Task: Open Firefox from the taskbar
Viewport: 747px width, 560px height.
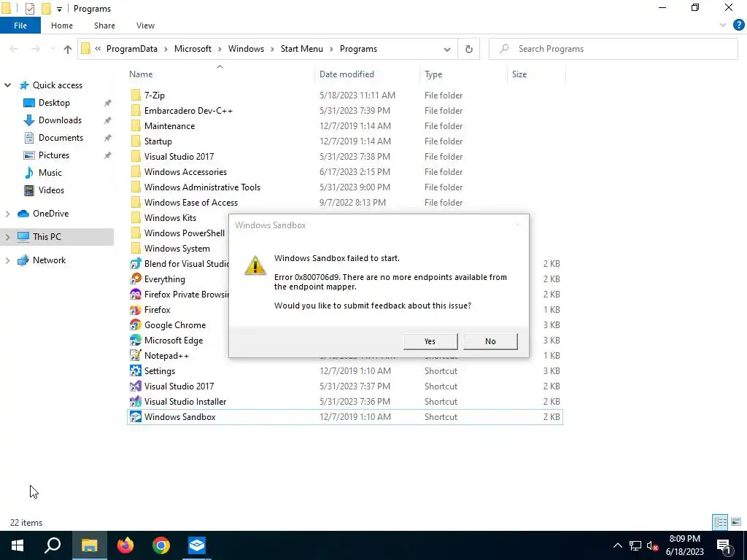Action: 125,545
